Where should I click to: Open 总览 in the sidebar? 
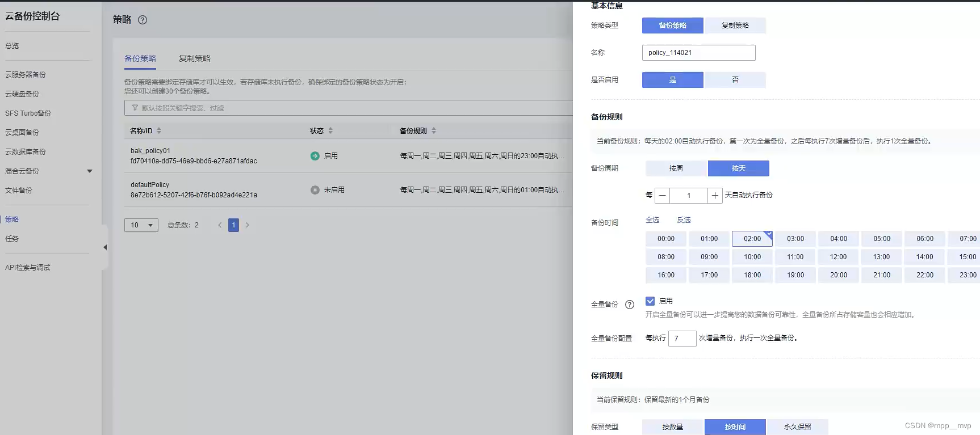pyautogui.click(x=12, y=46)
